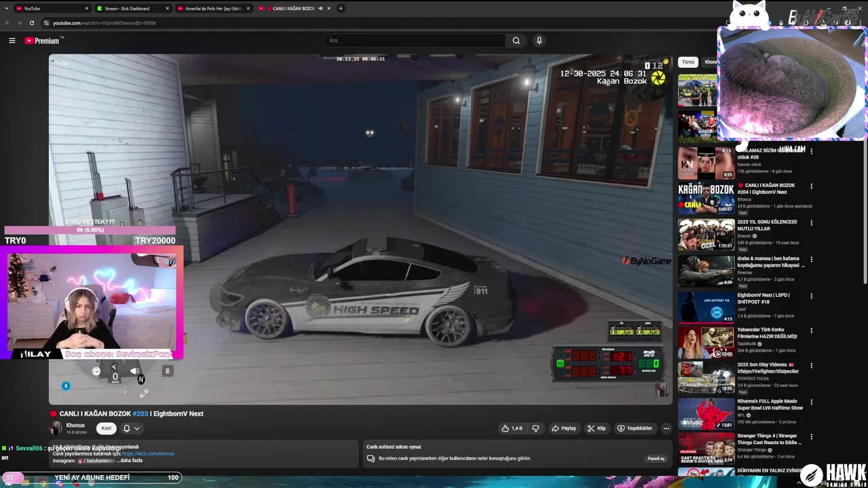868x488 pixels.
Task: Open options for Rihanna's Super Bowl video
Action: 811,403
